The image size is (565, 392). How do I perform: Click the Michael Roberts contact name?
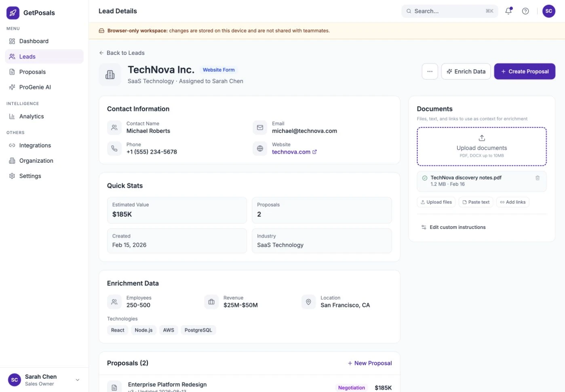(x=148, y=131)
